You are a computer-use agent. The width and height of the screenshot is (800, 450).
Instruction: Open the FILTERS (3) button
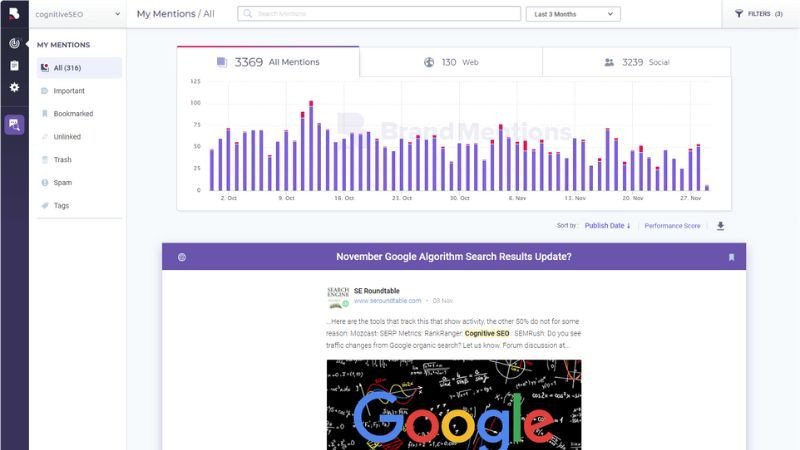759,14
